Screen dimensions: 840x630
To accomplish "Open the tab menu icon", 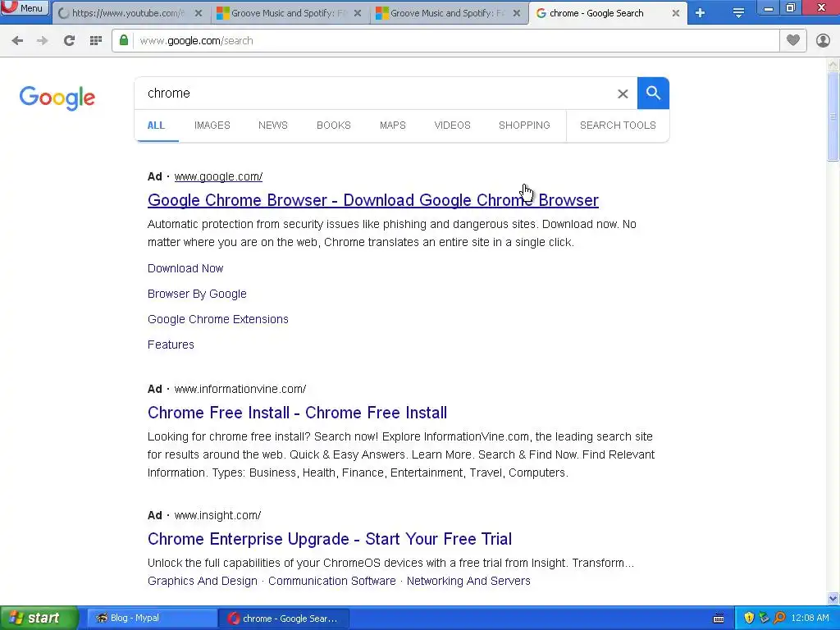I will click(738, 13).
